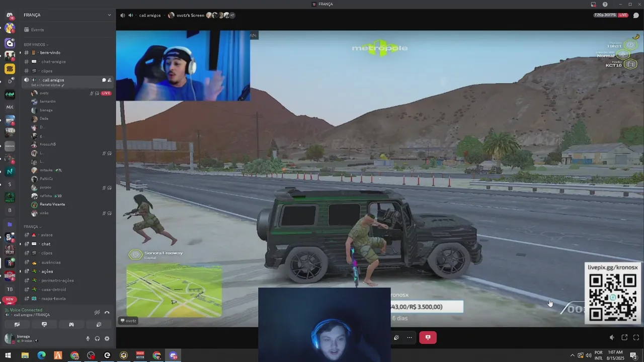Collapse the BEM VINDOS category
Viewport: 644px width, 362px height.
(x=36, y=45)
